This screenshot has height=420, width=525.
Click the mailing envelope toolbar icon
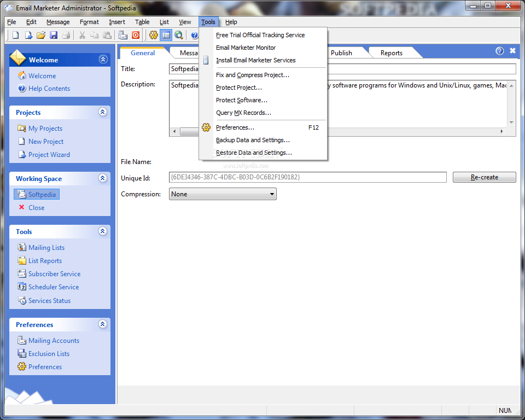[x=123, y=35]
